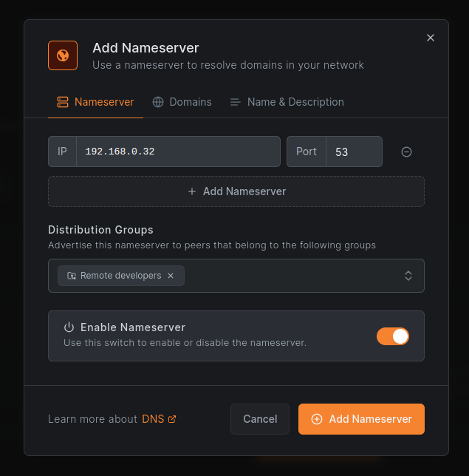Open the Name & Description tab
This screenshot has height=476, width=469.
[x=287, y=102]
